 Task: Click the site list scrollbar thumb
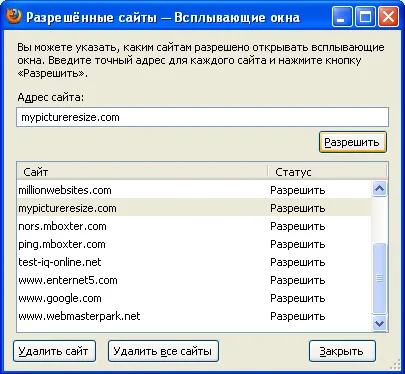[379, 278]
